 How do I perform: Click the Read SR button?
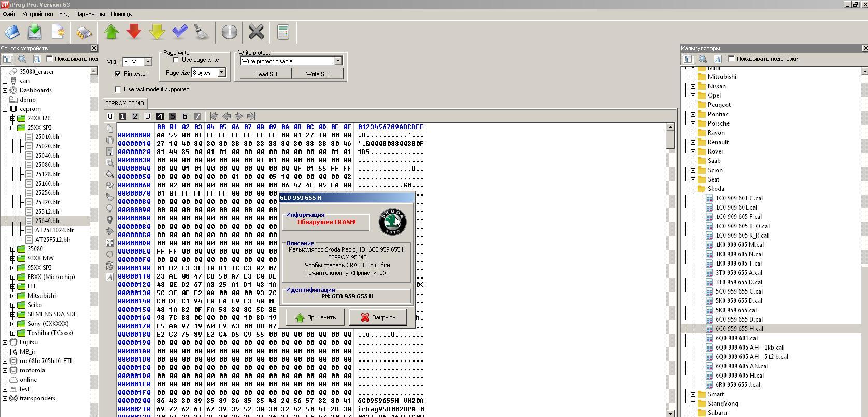(265, 74)
